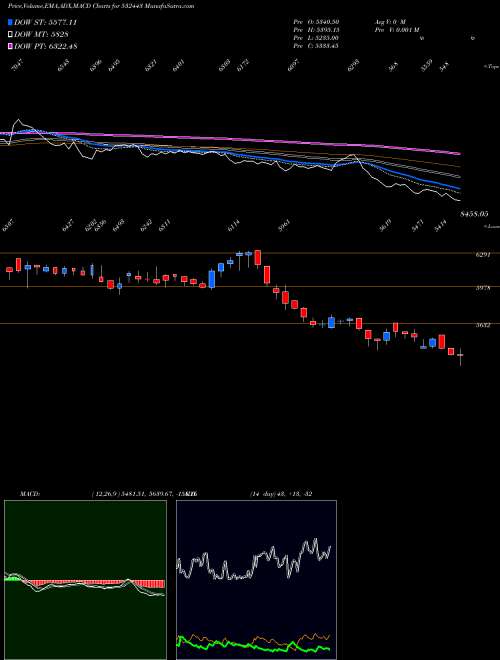Image resolution: width=500 pixels, height=660 pixels.
Task: Click the 5632 price level label
Action: (x=483, y=325)
